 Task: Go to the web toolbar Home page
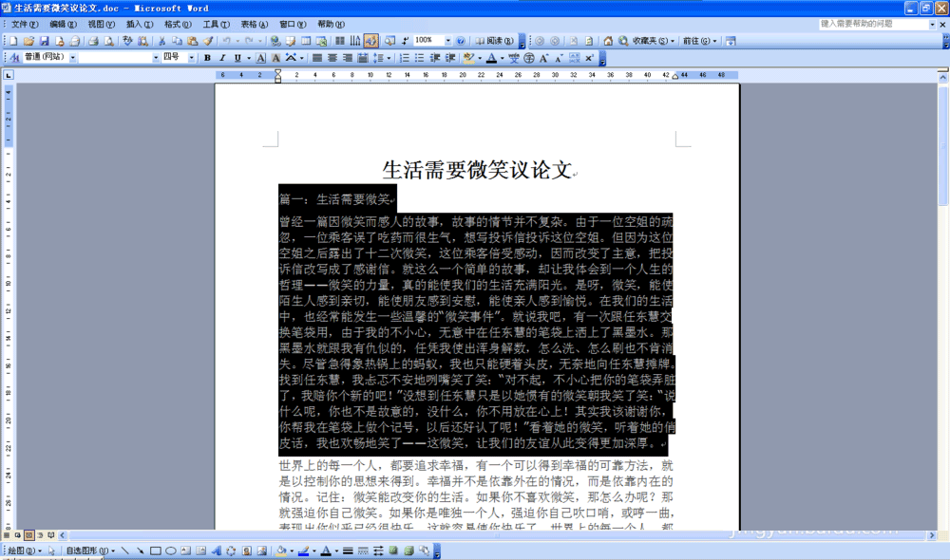tap(608, 41)
